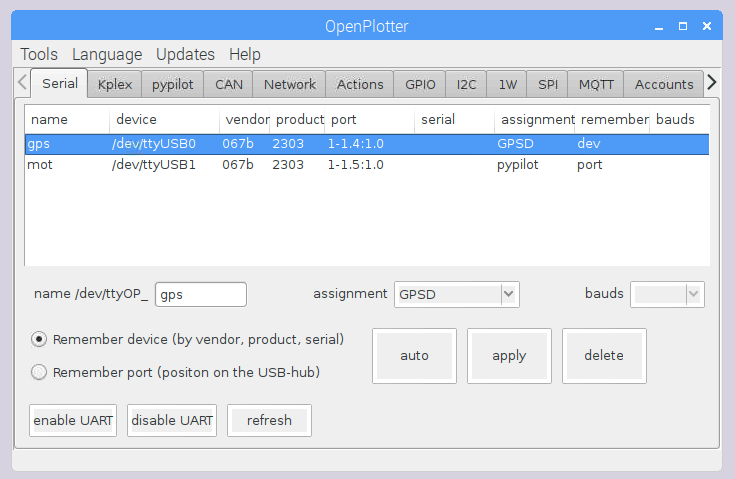
Task: Click the apply button
Action: 509,356
